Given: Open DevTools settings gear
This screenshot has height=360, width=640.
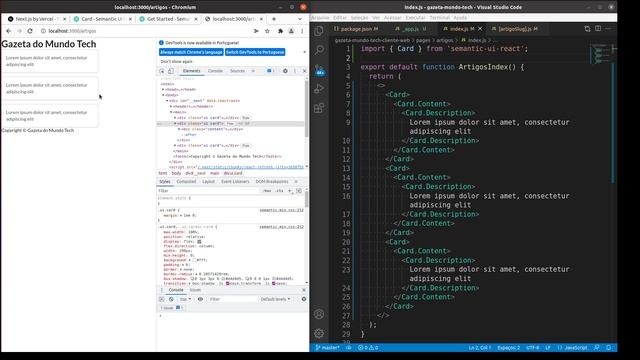Looking at the screenshot, I should click(x=285, y=71).
